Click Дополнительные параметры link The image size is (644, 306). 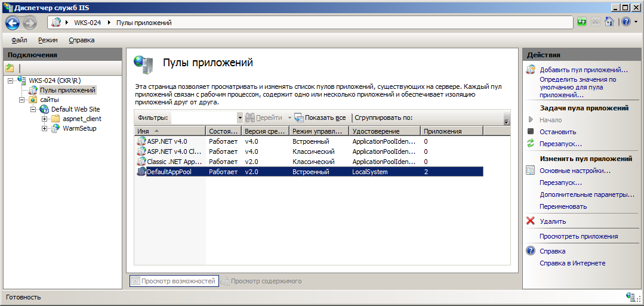pyautogui.click(x=587, y=194)
